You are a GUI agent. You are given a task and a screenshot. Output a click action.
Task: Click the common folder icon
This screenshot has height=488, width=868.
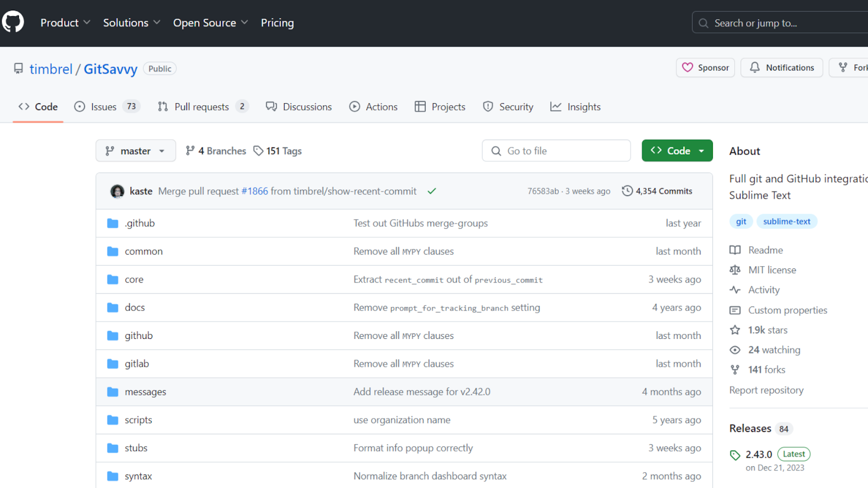click(x=113, y=252)
